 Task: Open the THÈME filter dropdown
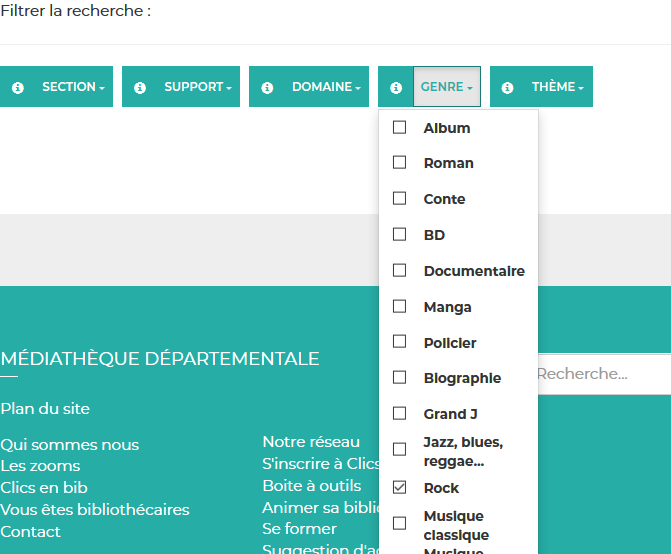click(x=558, y=87)
